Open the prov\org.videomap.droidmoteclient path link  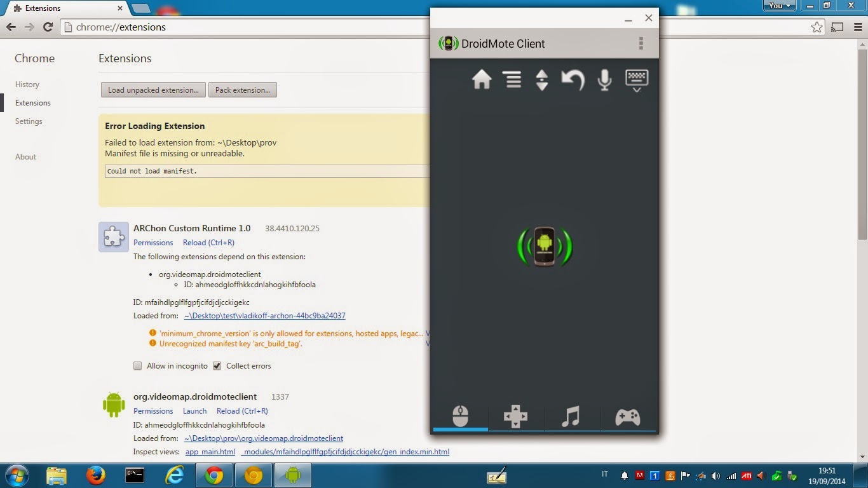(x=264, y=438)
